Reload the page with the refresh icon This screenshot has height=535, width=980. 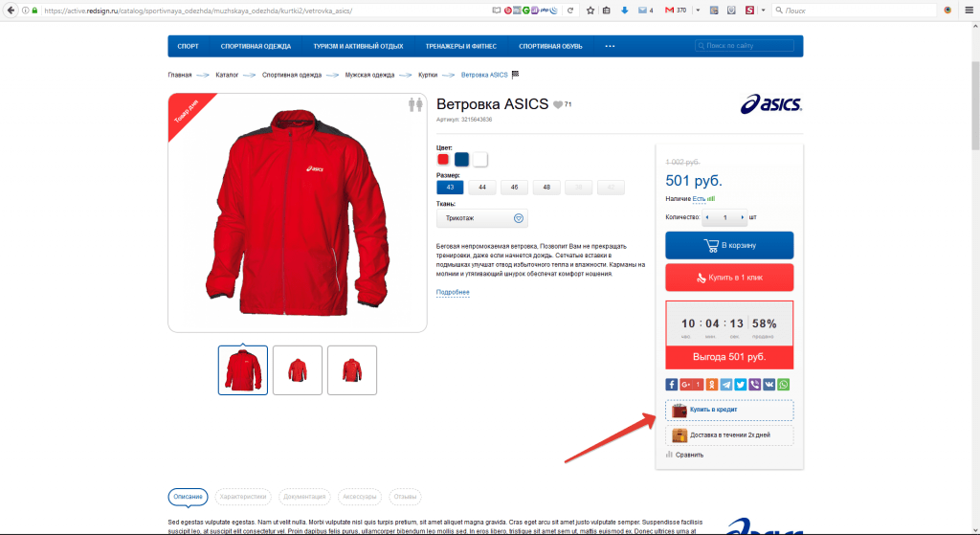pyautogui.click(x=570, y=10)
